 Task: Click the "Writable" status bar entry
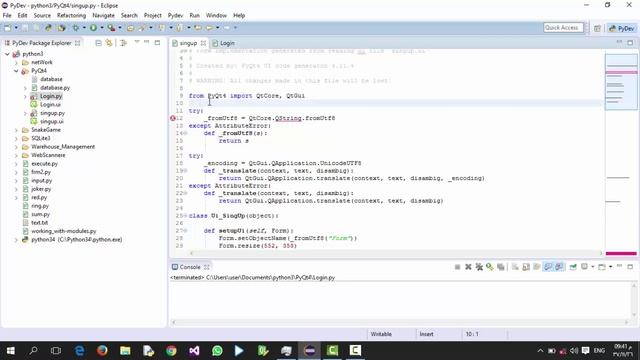click(x=381, y=334)
